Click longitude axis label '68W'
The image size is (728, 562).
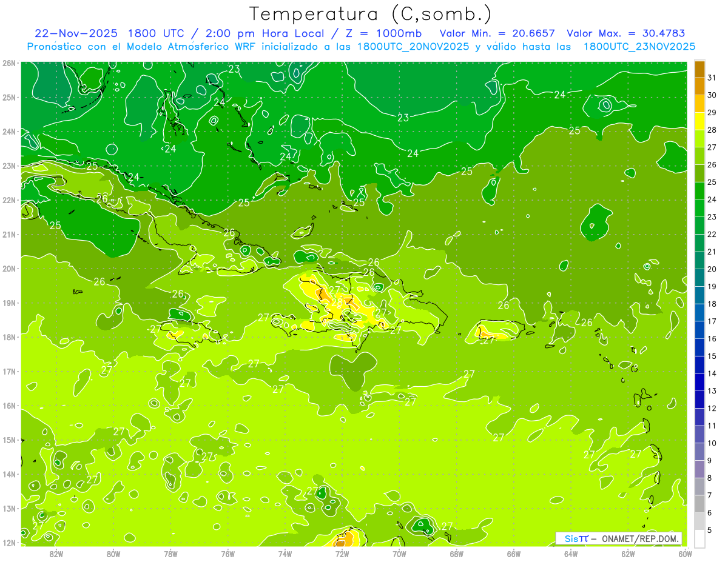coord(457,553)
